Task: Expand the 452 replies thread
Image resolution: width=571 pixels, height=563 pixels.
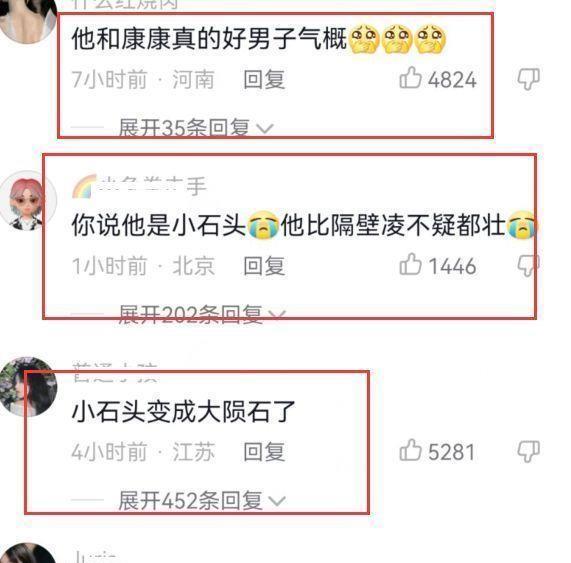Action: 202,501
